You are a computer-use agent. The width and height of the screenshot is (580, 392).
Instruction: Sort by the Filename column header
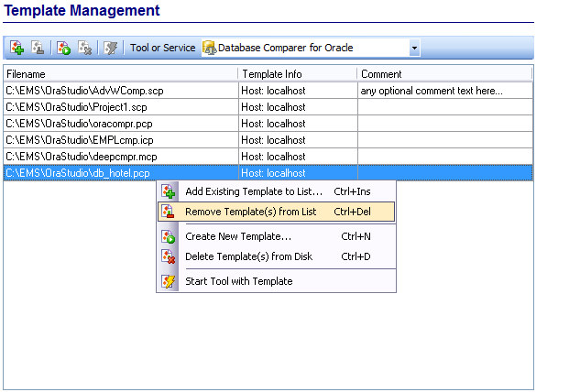120,73
